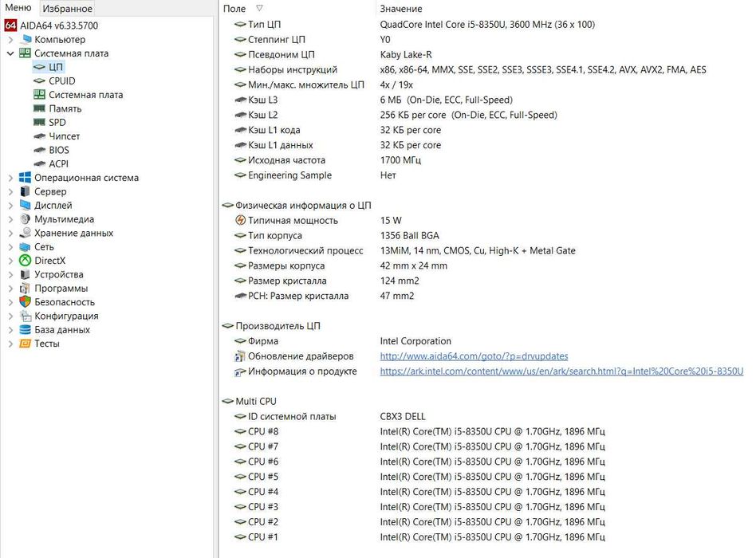Click the Тесты benchmark icon
756x558 pixels.
(x=25, y=344)
